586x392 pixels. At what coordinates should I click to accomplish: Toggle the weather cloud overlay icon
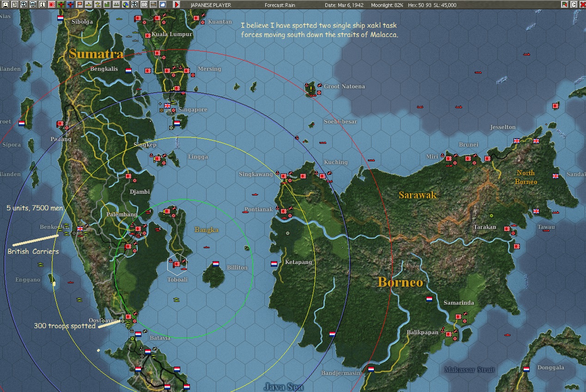162,5
